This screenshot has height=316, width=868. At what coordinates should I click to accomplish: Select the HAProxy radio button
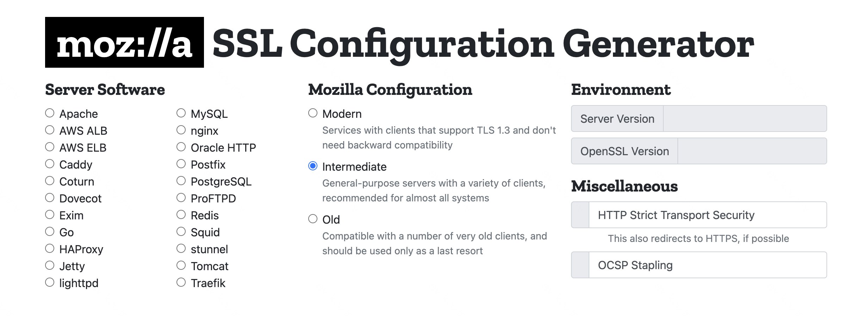coord(50,248)
